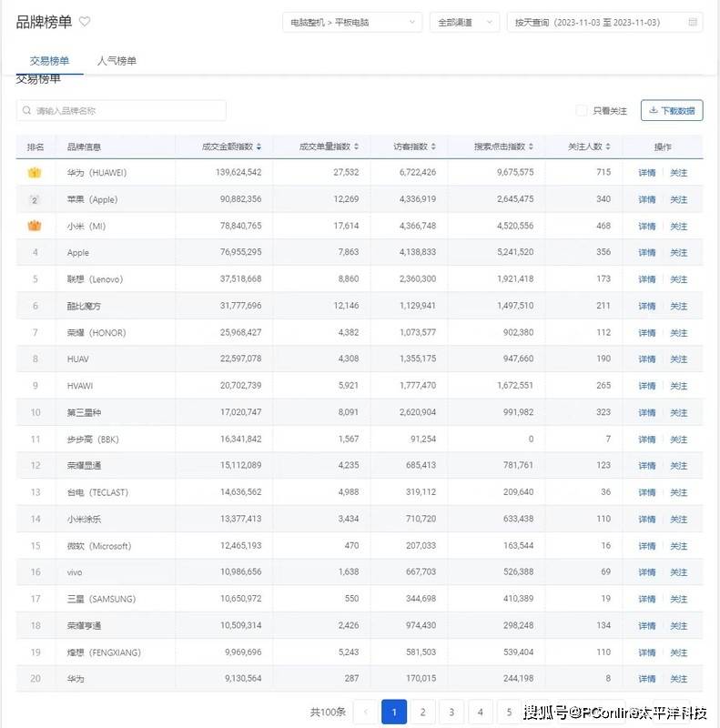Click the rank 2 badge for 苹果 (Apple)

point(35,200)
